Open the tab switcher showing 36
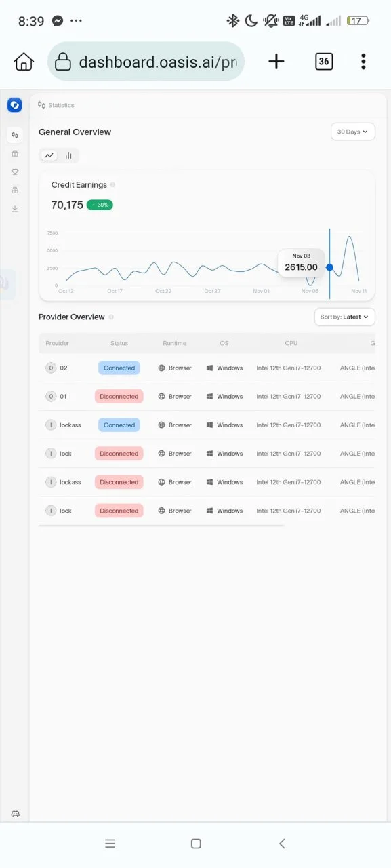 pyautogui.click(x=324, y=62)
